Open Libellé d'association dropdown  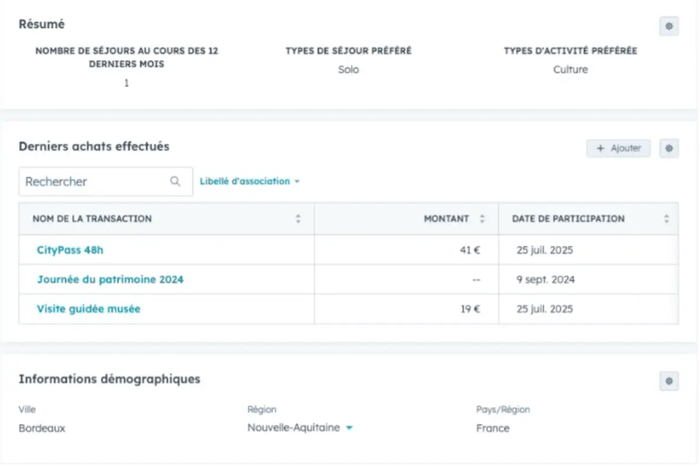250,181
